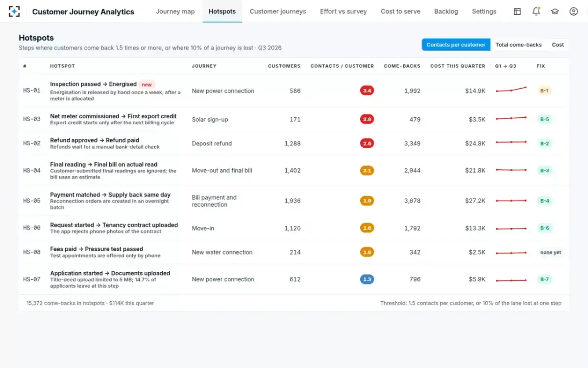Open 'Refund approved → Refund paid' hotspot
588x368 pixels.
pyautogui.click(x=95, y=140)
